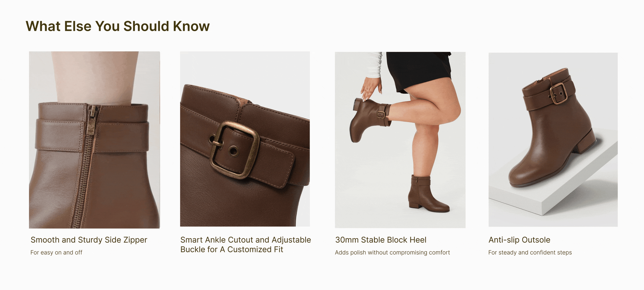Click 'Smooth and Sturdy Side Zipper' title
This screenshot has width=644, height=290.
tap(89, 240)
